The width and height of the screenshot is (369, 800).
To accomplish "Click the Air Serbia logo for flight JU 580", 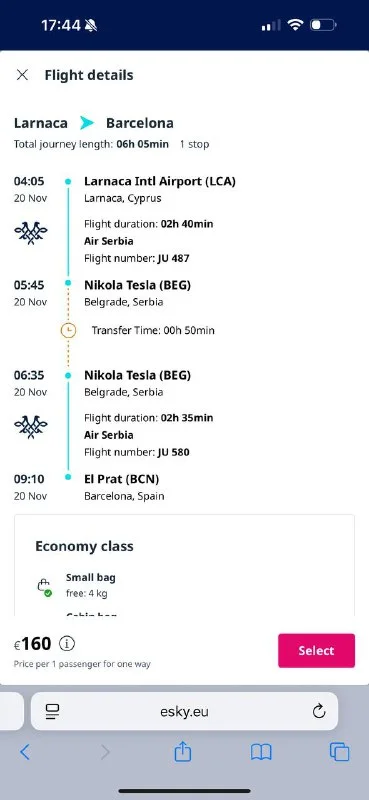I will point(31,428).
